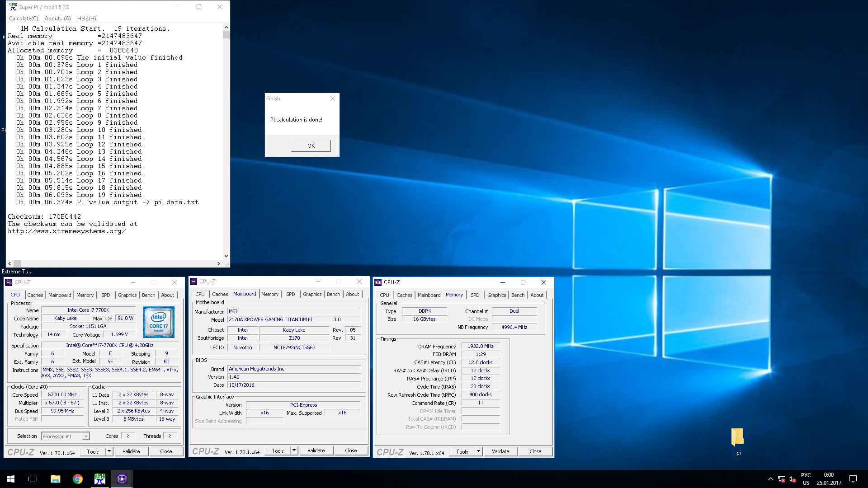Click Close button in the first CPU-Z window
This screenshot has width=868, height=488.
(x=166, y=451)
